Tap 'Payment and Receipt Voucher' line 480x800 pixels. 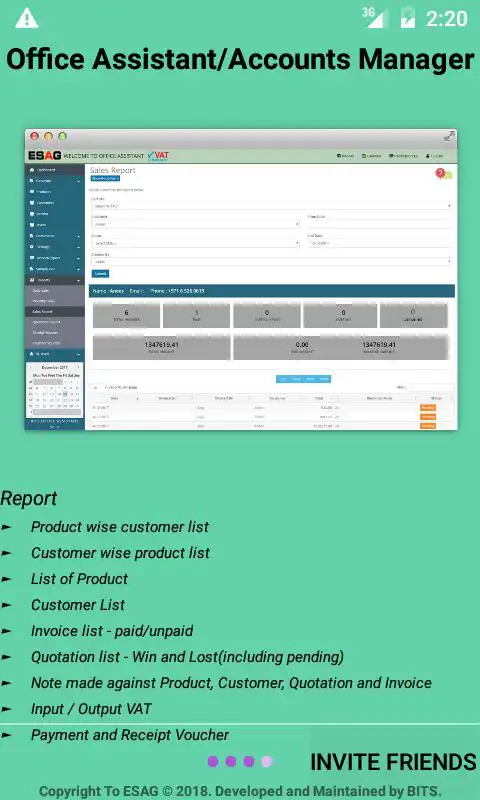130,735
